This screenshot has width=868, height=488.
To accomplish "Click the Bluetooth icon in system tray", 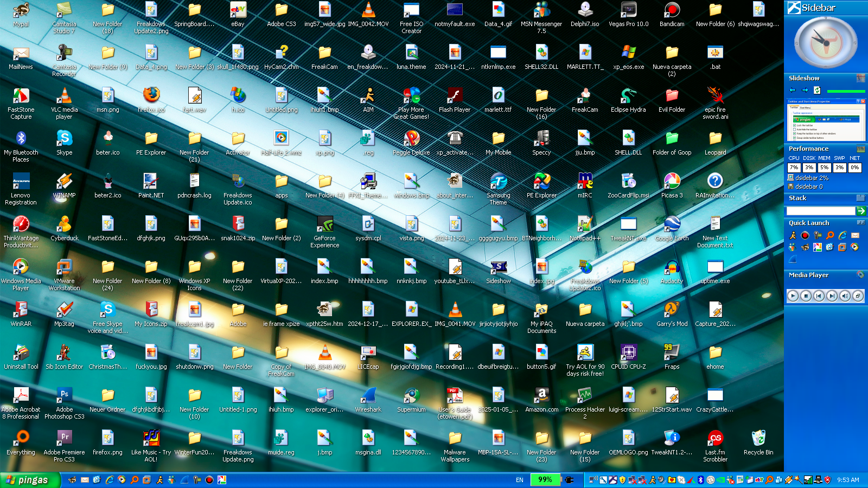I will coord(700,480).
